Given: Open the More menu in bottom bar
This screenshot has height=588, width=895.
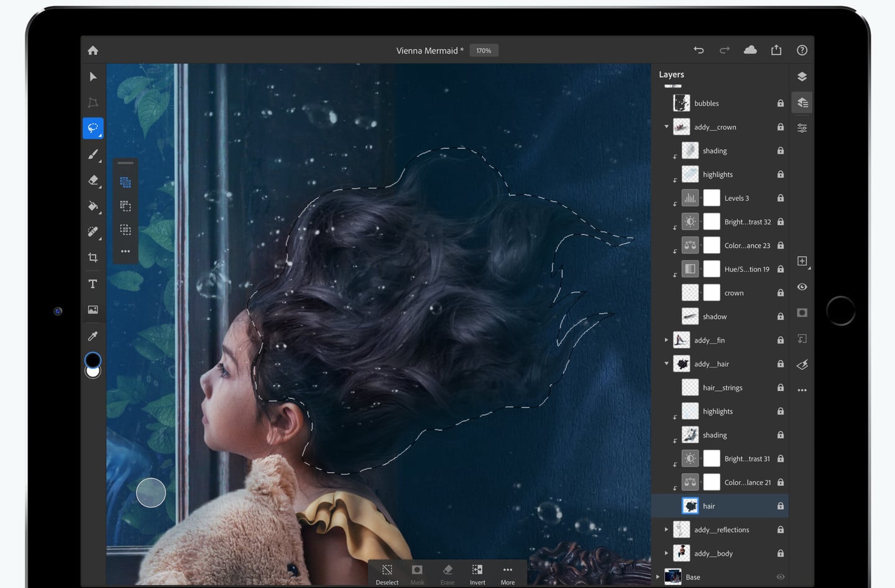Looking at the screenshot, I should (508, 572).
